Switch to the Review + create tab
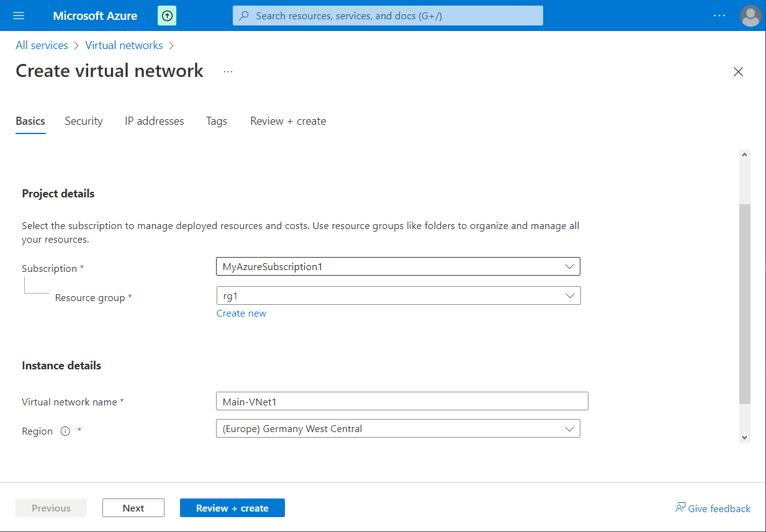This screenshot has width=766, height=532. (288, 121)
